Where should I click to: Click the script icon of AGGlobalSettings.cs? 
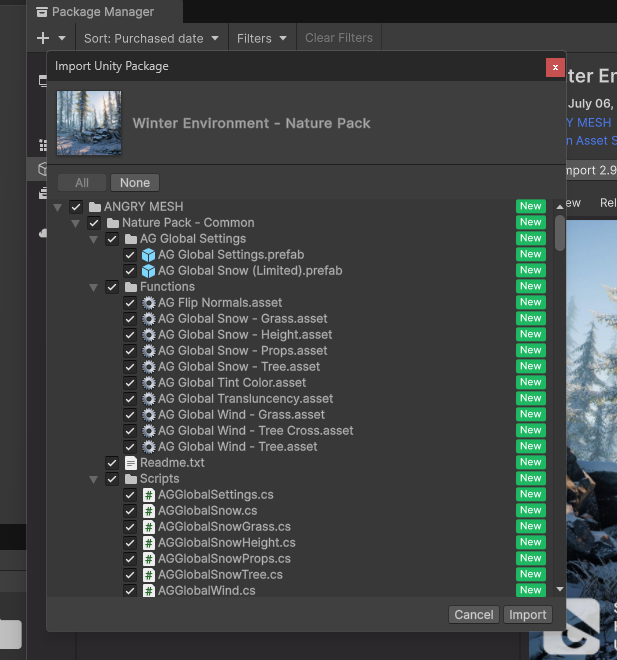pos(148,495)
